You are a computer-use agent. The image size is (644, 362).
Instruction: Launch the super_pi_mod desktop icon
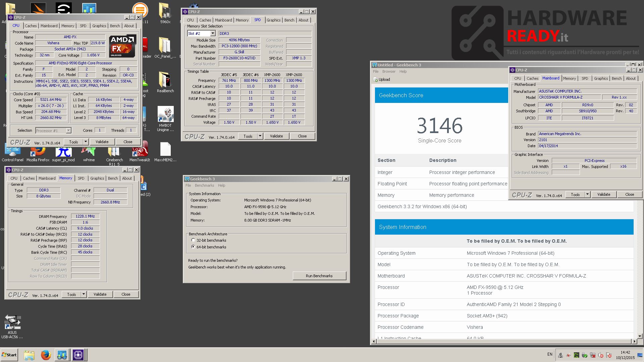tap(63, 154)
